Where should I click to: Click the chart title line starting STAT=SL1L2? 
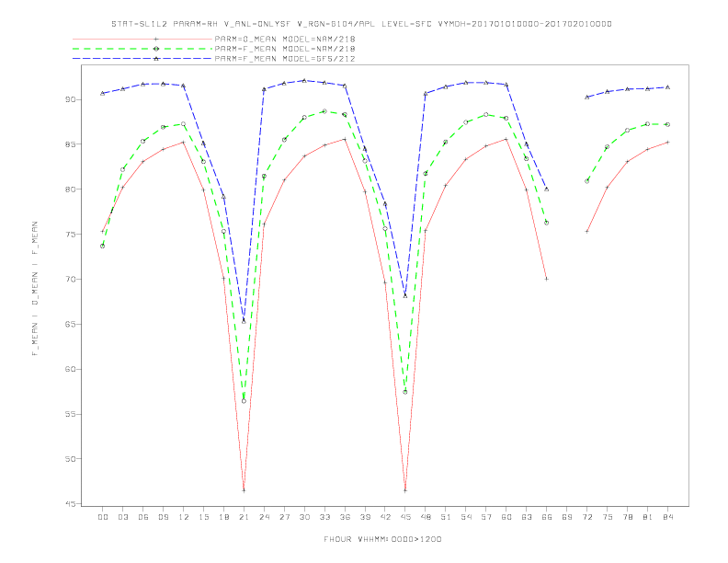(361, 24)
